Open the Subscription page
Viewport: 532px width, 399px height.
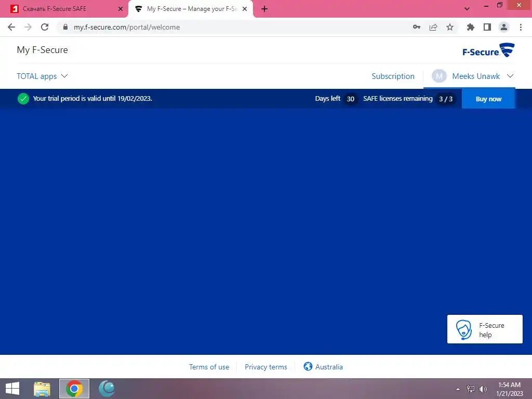[393, 76]
